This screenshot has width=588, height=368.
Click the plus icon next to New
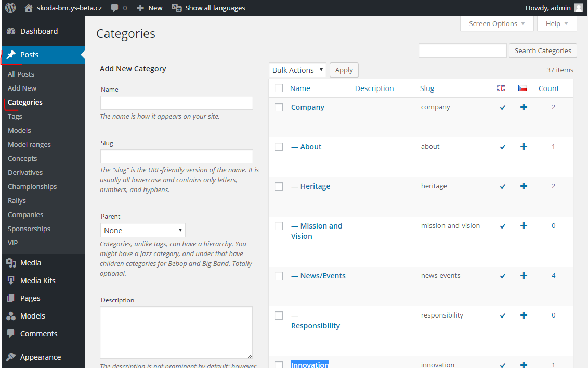140,8
